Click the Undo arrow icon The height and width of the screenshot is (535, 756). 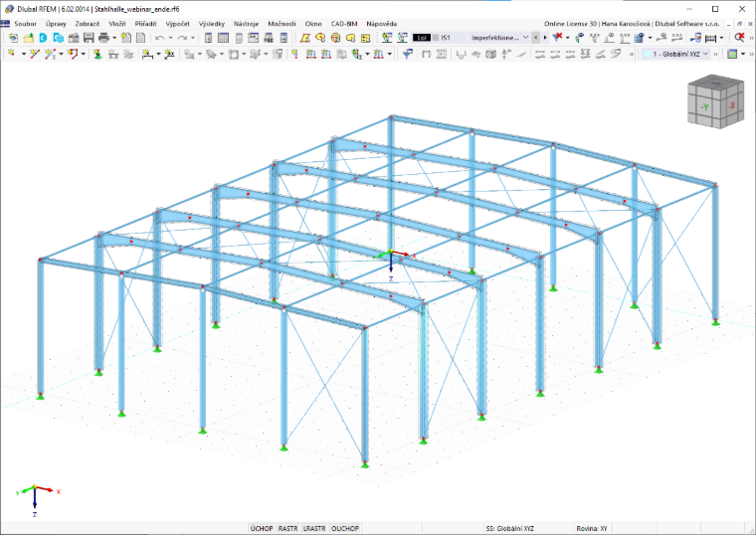point(160,38)
